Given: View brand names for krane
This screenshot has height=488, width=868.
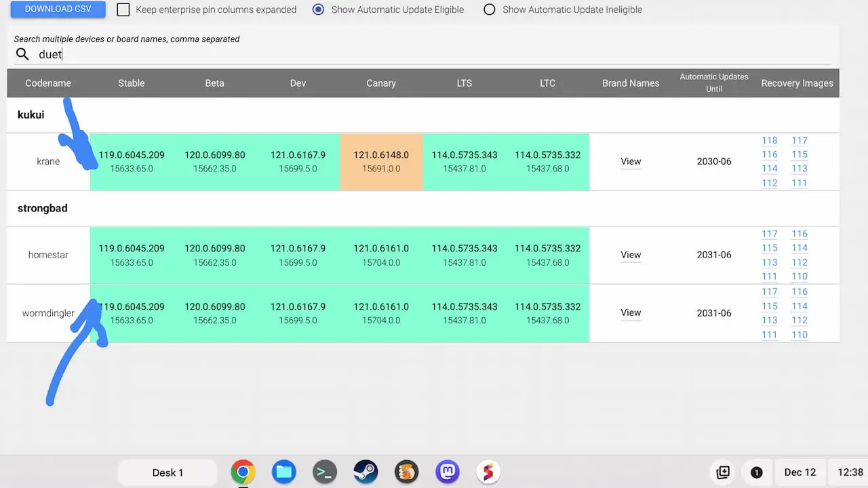Looking at the screenshot, I should pyautogui.click(x=631, y=161).
